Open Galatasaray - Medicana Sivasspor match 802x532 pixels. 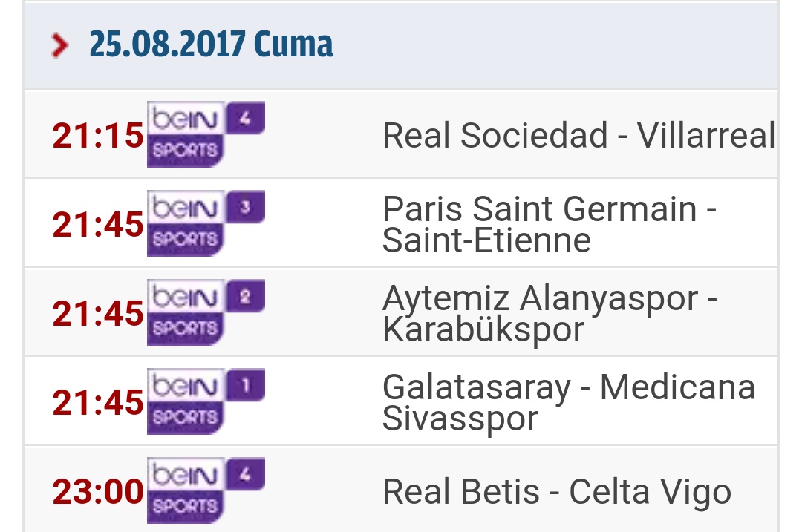coord(569,402)
